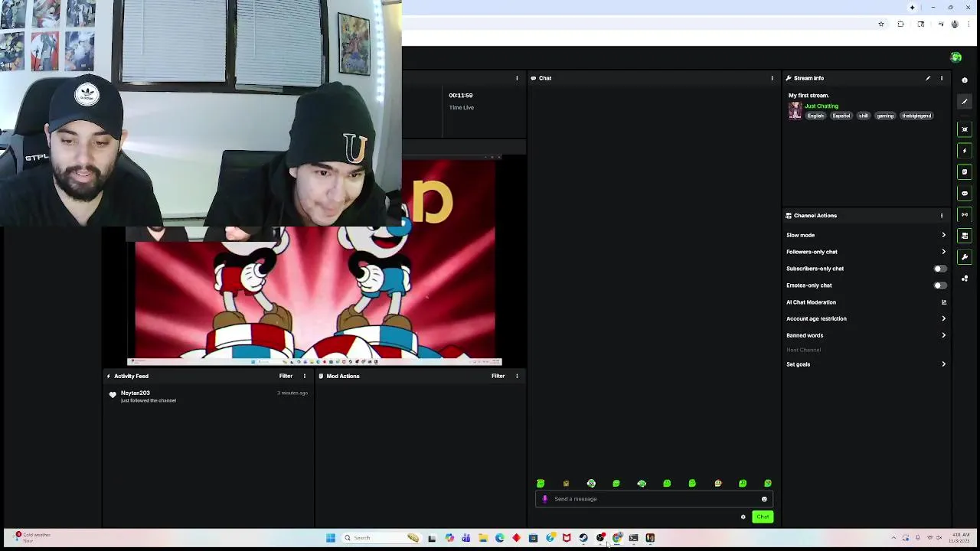The image size is (980, 551).
Task: Open the Windows Start menu
Action: coord(331,538)
